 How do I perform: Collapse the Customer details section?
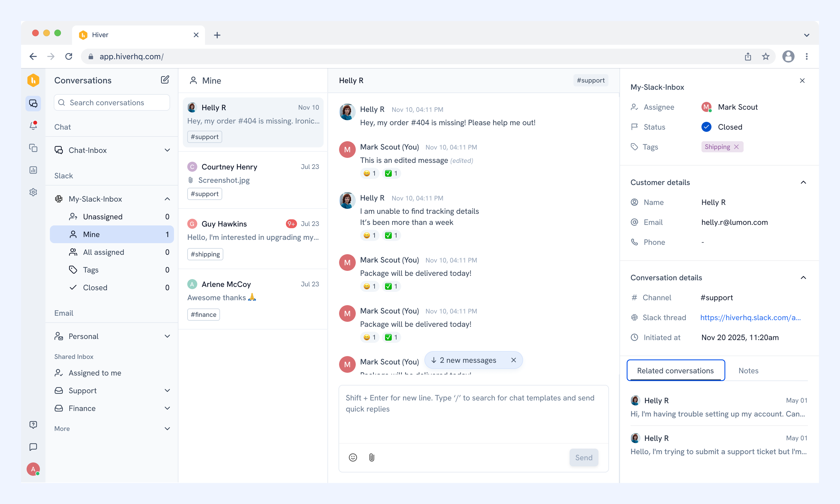coord(803,182)
